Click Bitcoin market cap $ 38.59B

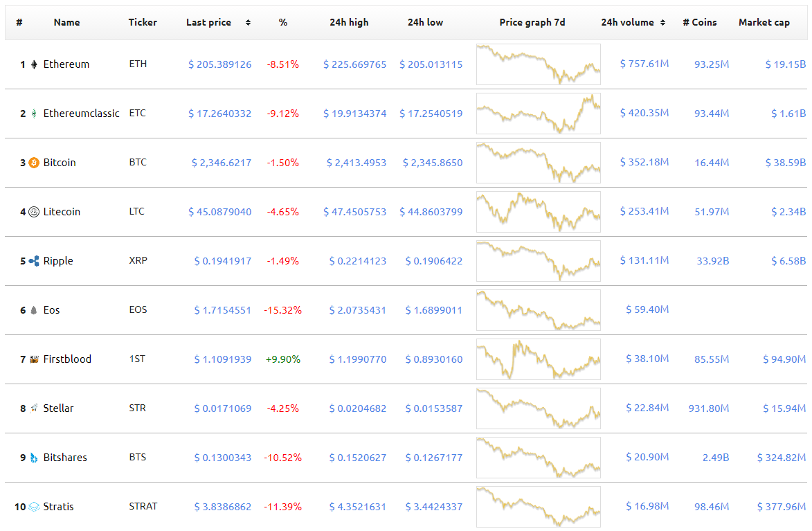(x=786, y=162)
